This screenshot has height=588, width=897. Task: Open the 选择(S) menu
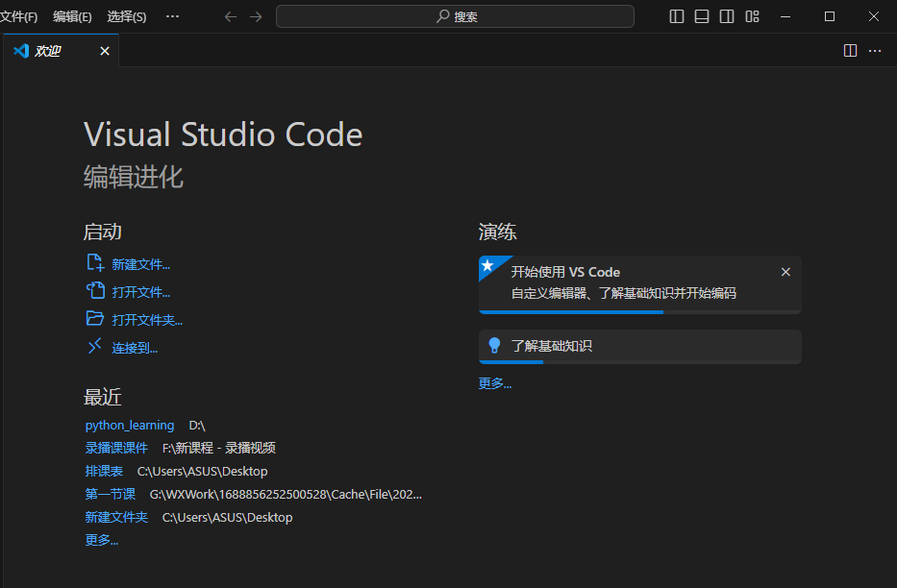pyautogui.click(x=127, y=16)
